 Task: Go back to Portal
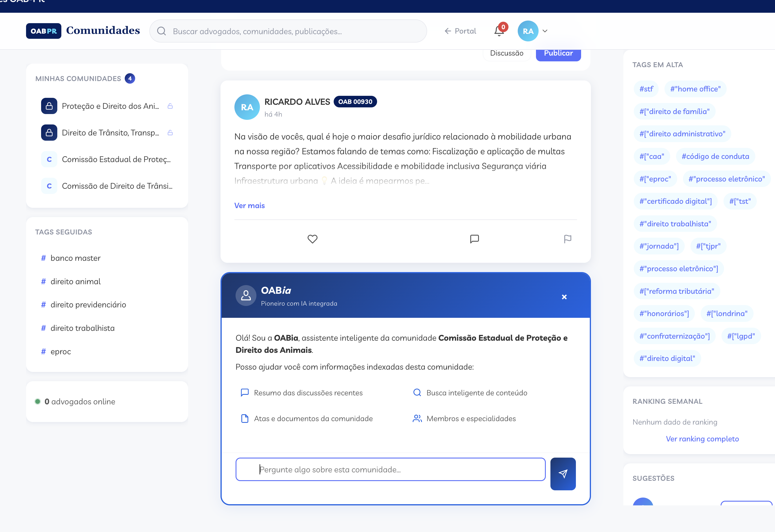(460, 31)
